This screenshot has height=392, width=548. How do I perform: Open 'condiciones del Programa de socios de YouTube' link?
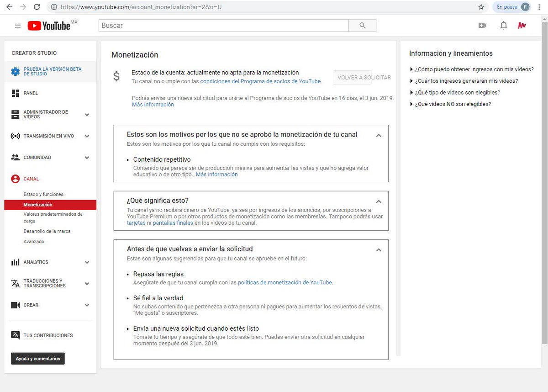click(260, 81)
